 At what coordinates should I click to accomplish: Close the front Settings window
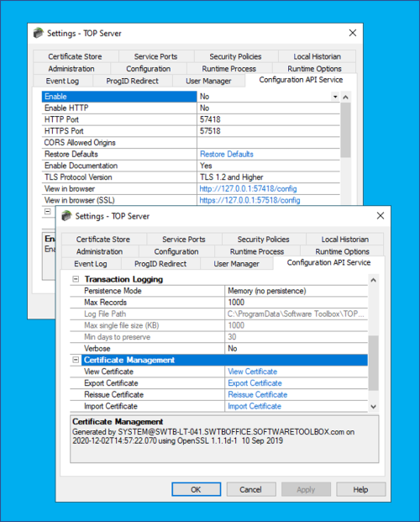tap(381, 215)
